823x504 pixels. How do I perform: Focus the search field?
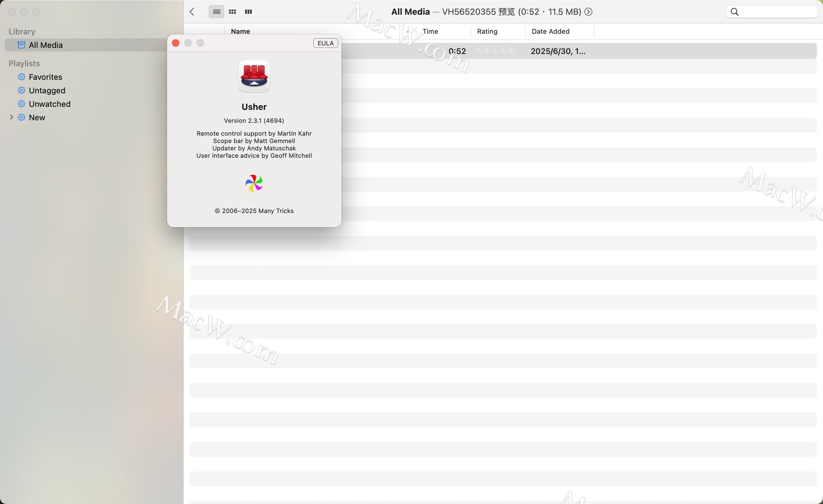tap(772, 12)
